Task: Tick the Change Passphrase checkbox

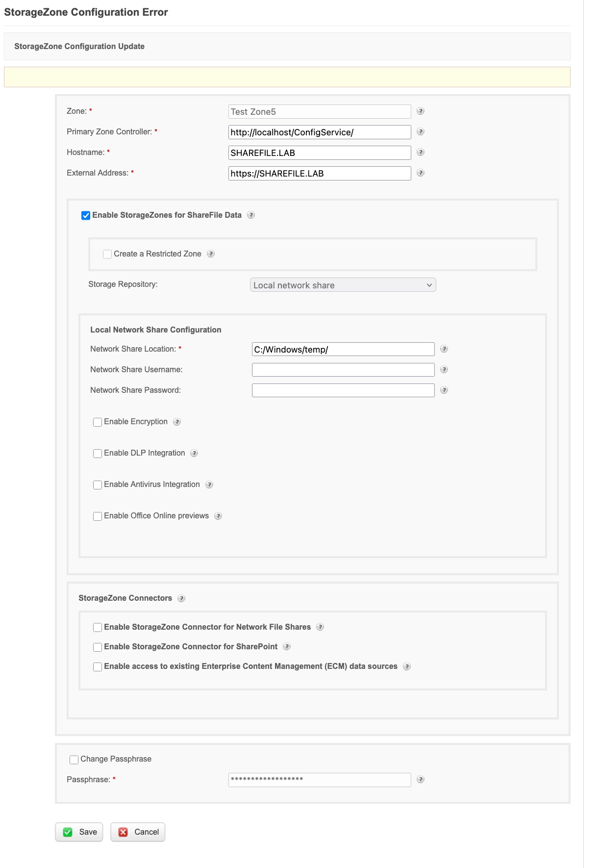Action: pos(74,760)
